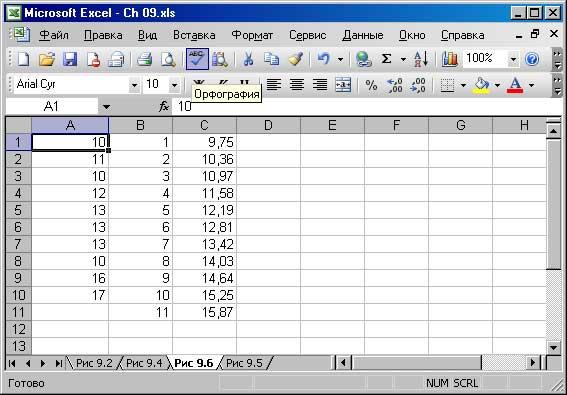Select cell containing 15,87
Screen dimensions: 567x395
204,312
